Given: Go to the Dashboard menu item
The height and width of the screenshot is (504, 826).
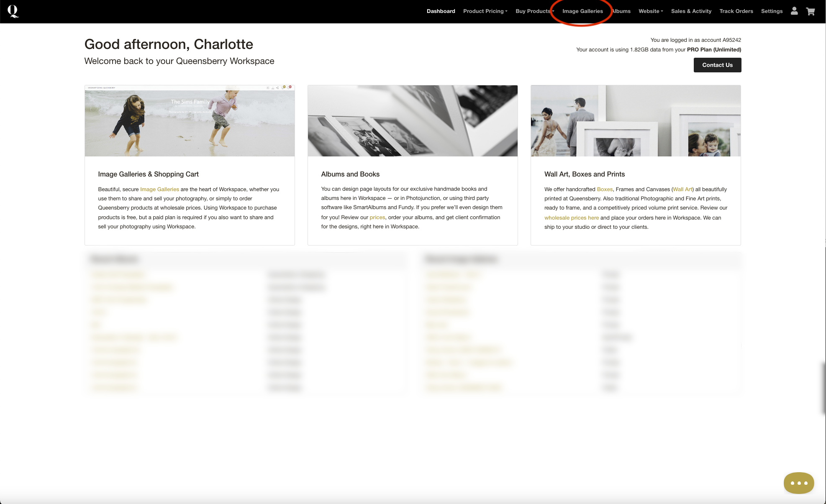Looking at the screenshot, I should pos(441,11).
